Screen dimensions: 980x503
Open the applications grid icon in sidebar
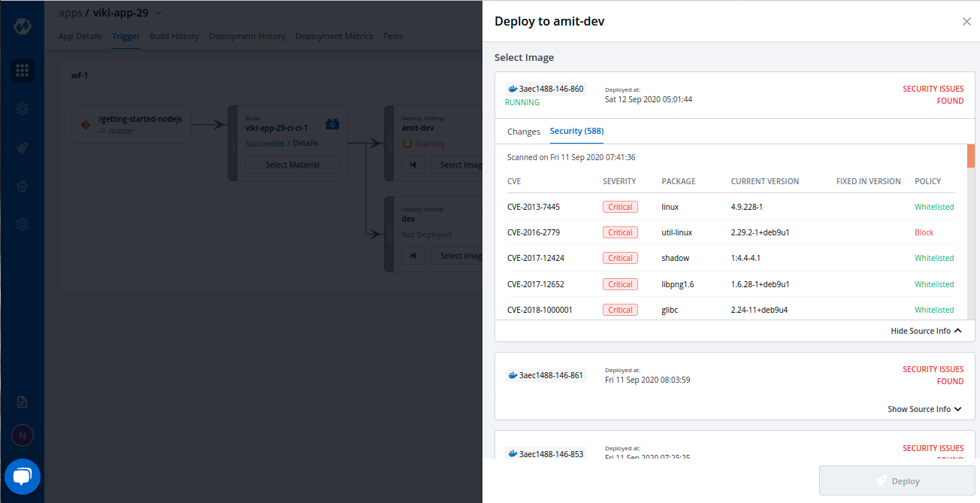(23, 71)
